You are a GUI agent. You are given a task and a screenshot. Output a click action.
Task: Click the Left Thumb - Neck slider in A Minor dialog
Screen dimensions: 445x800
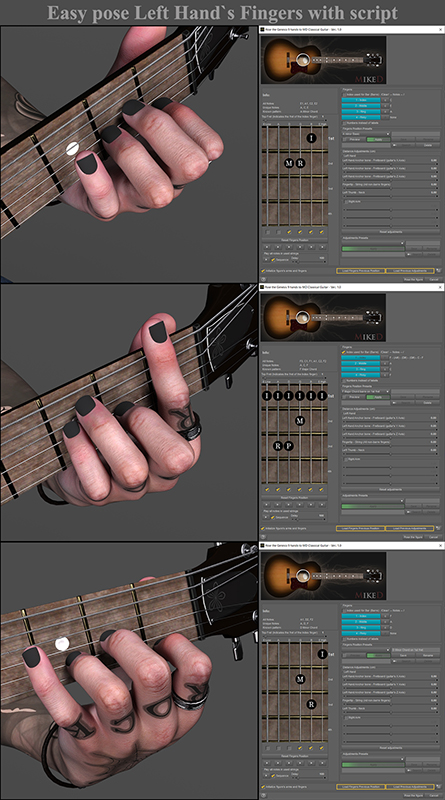pos(390,196)
